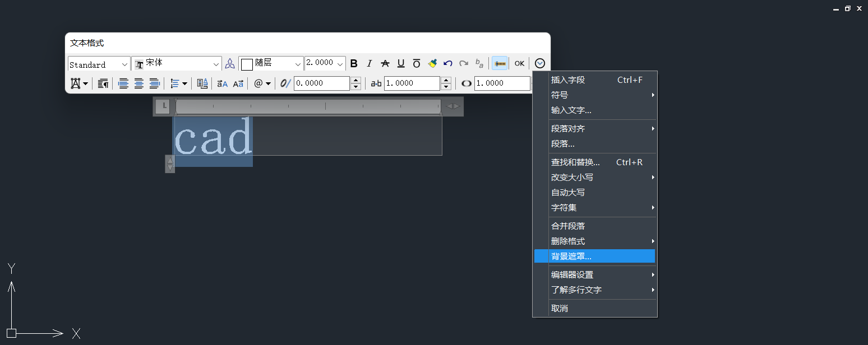Open the line spacing dropdown

[178, 83]
